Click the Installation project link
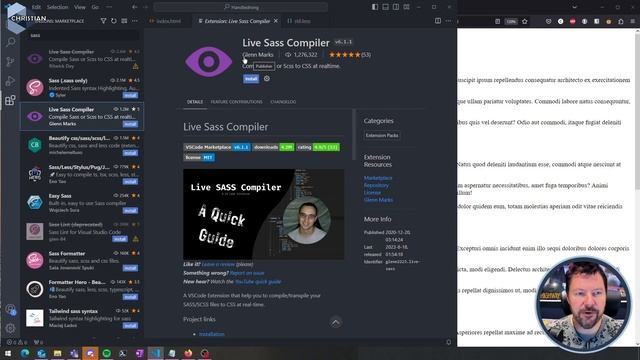640x360 pixels. [x=211, y=334]
